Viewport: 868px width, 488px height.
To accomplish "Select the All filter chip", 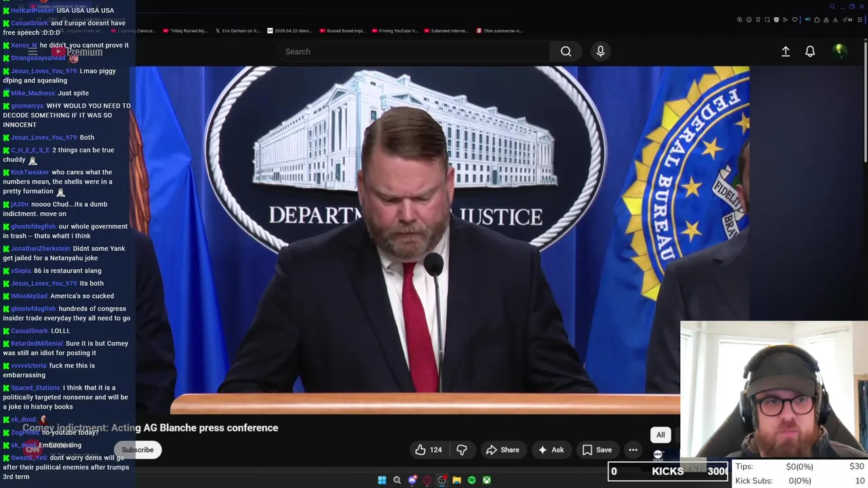I will pyautogui.click(x=660, y=434).
